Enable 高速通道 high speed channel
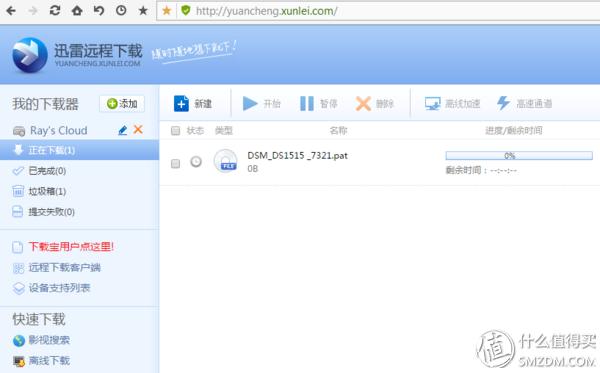This screenshot has height=373, width=600. click(x=524, y=104)
